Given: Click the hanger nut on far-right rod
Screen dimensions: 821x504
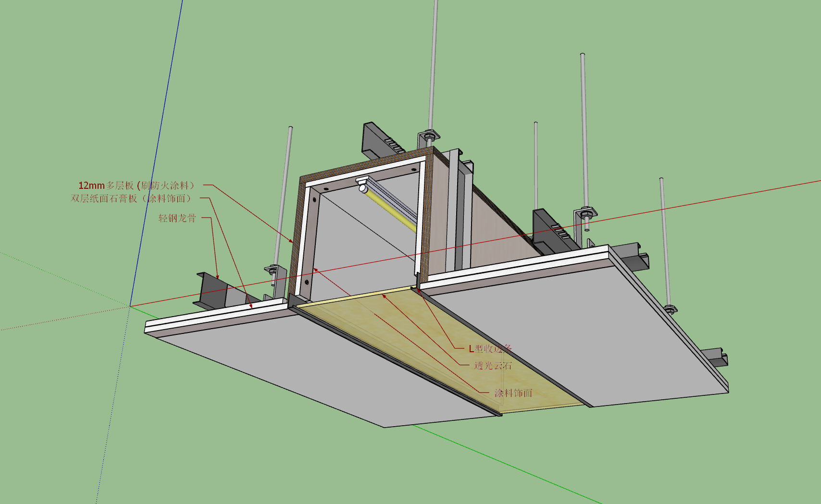Looking at the screenshot, I should (670, 308).
